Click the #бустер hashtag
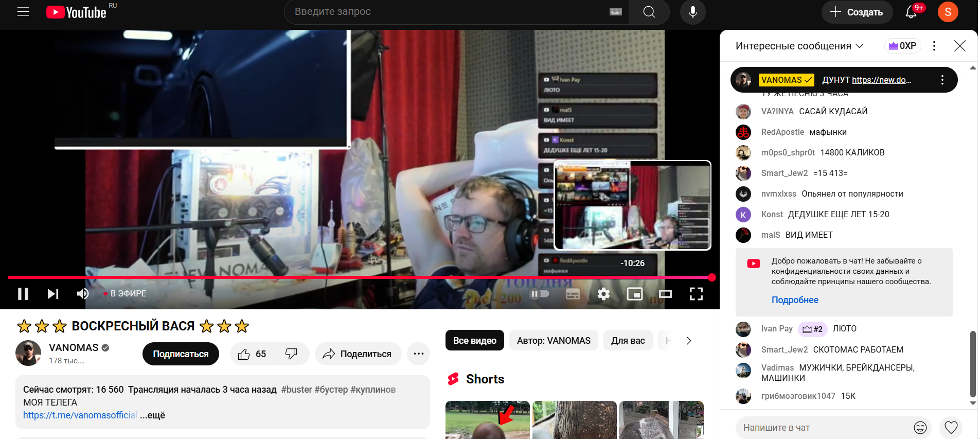 tap(331, 390)
